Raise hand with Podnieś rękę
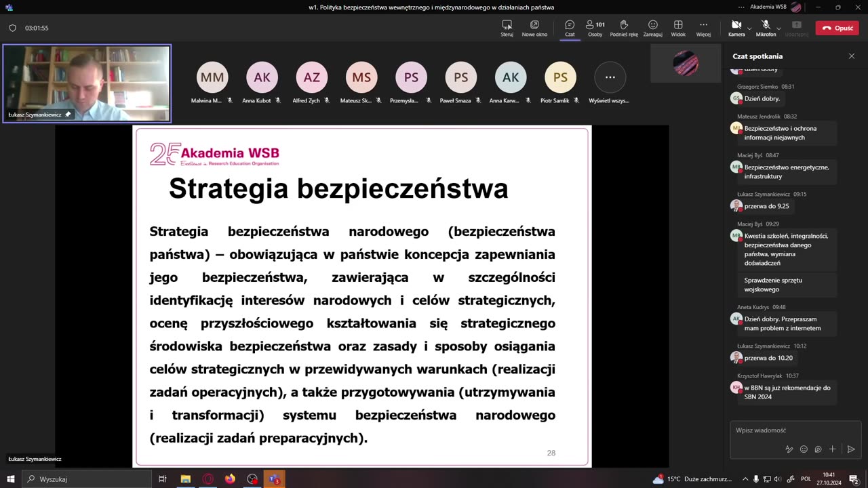 point(624,28)
